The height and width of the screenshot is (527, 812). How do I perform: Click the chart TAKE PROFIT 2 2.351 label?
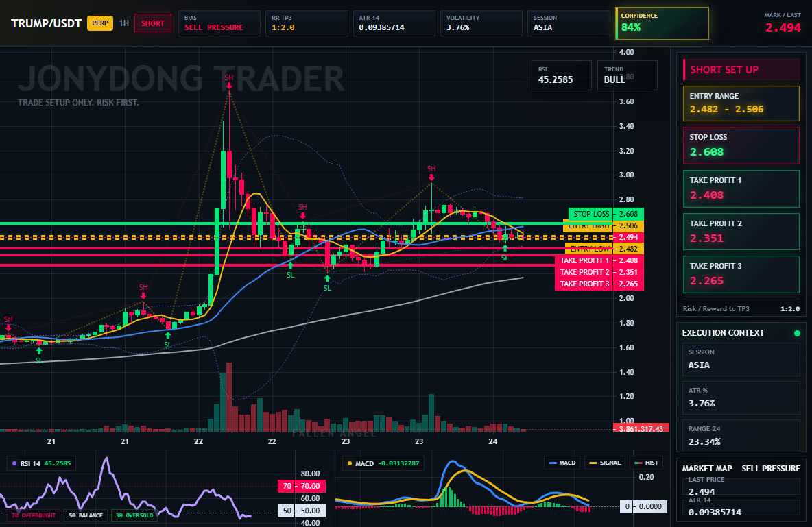(599, 272)
